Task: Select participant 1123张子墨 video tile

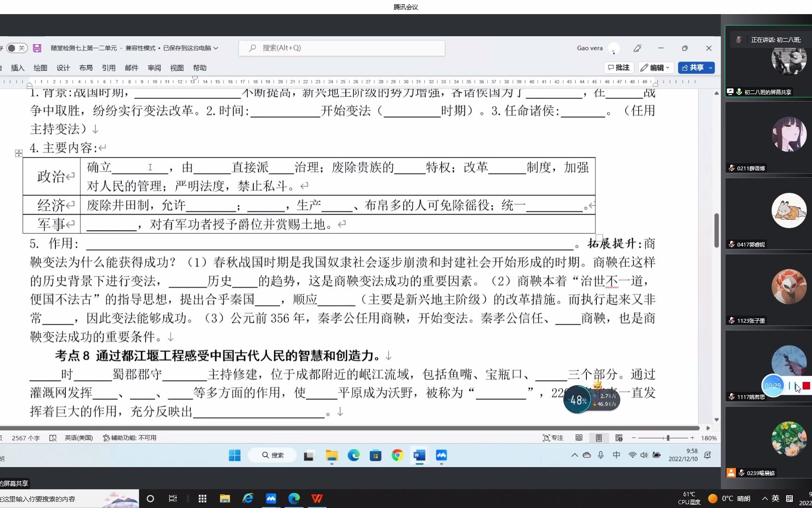Action: [769, 290]
